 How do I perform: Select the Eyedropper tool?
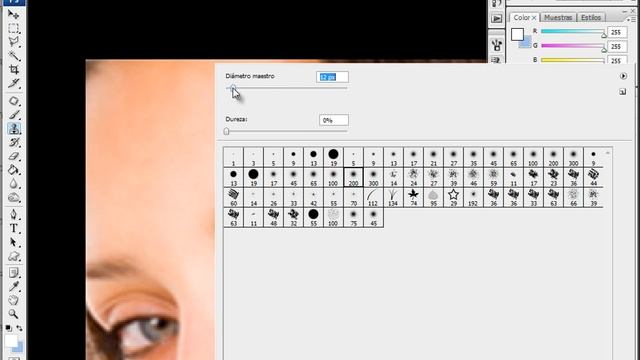pyautogui.click(x=14, y=287)
